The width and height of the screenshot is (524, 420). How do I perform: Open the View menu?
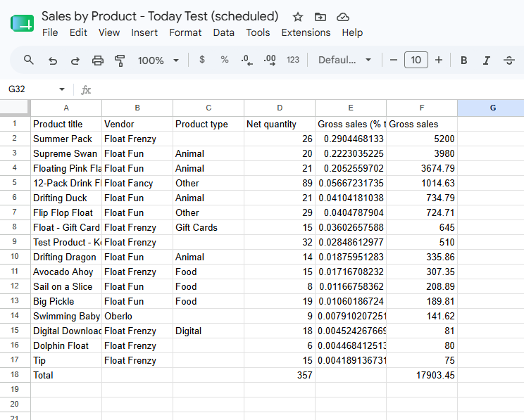pyautogui.click(x=109, y=32)
